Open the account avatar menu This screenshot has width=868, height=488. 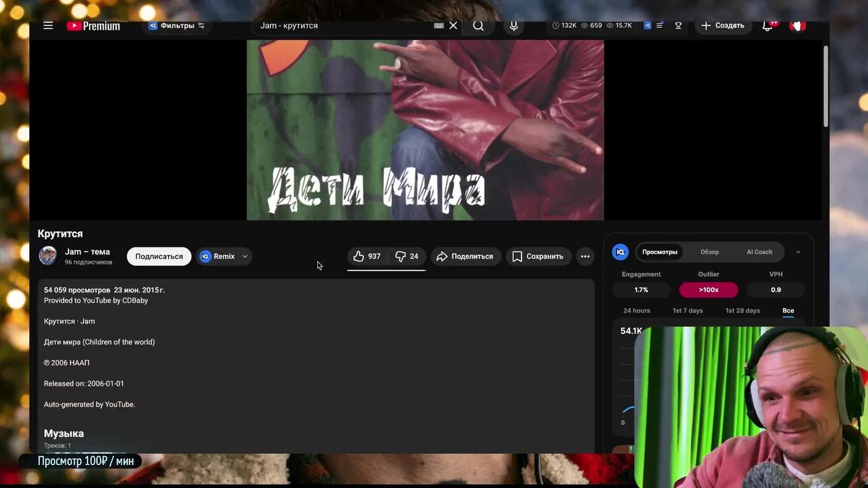click(797, 26)
